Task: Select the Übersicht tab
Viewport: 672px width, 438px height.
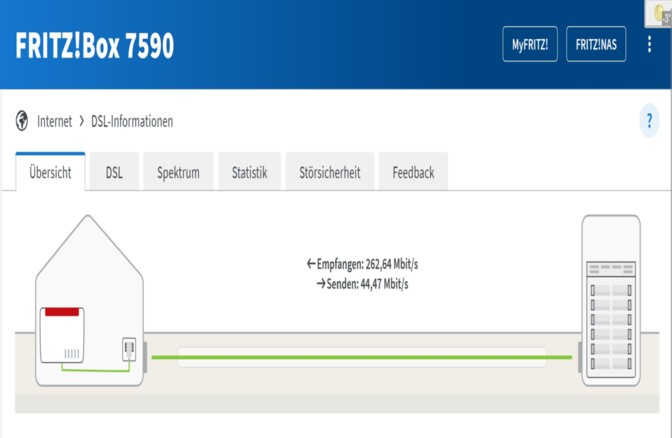Action: click(x=50, y=172)
